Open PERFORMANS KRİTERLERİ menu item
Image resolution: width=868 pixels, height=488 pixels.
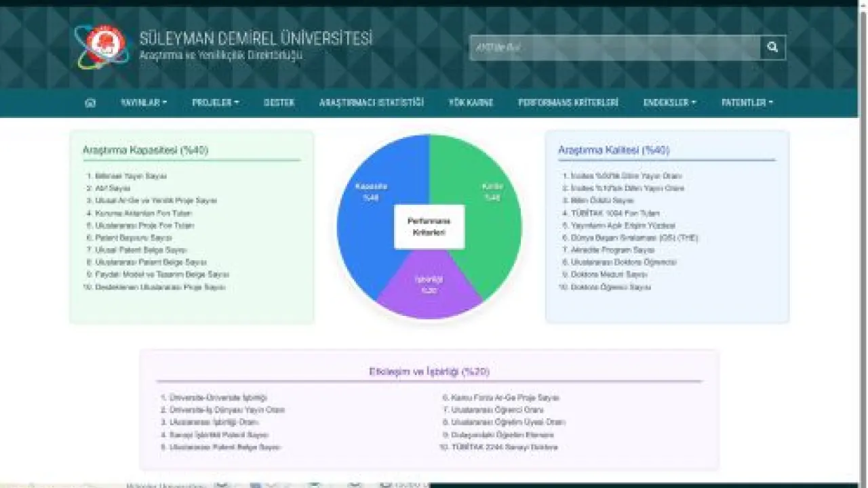(568, 103)
